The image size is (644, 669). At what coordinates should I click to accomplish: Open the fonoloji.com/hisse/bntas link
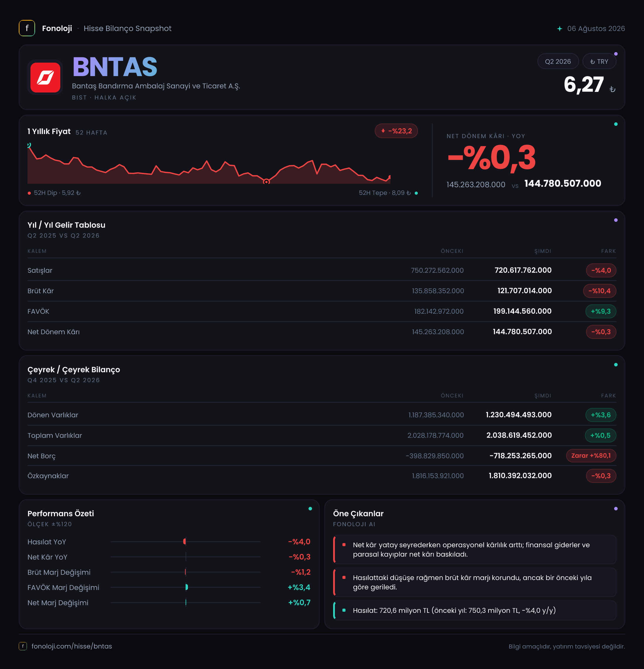[72, 646]
